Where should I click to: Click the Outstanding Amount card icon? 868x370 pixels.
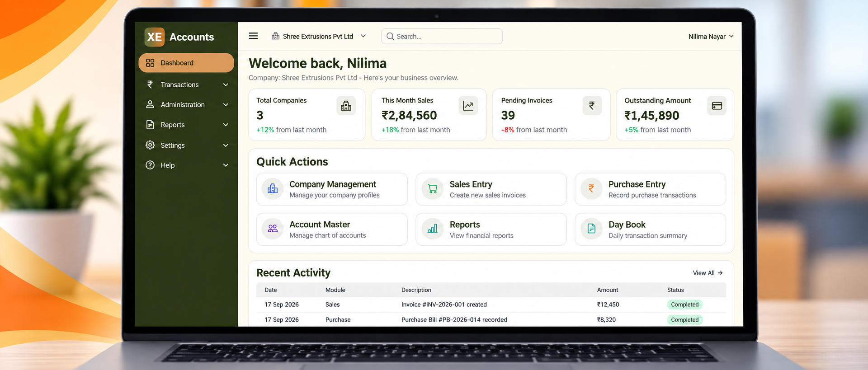717,106
